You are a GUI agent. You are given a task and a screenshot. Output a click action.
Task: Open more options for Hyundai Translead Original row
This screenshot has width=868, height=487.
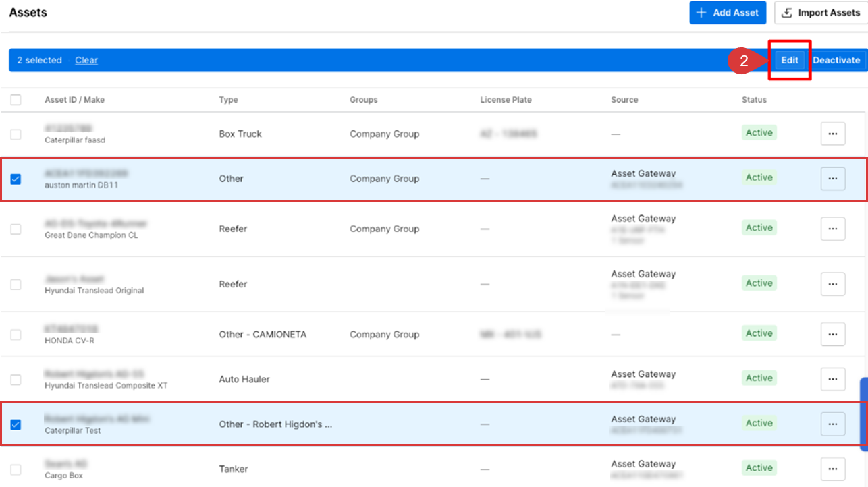(833, 284)
